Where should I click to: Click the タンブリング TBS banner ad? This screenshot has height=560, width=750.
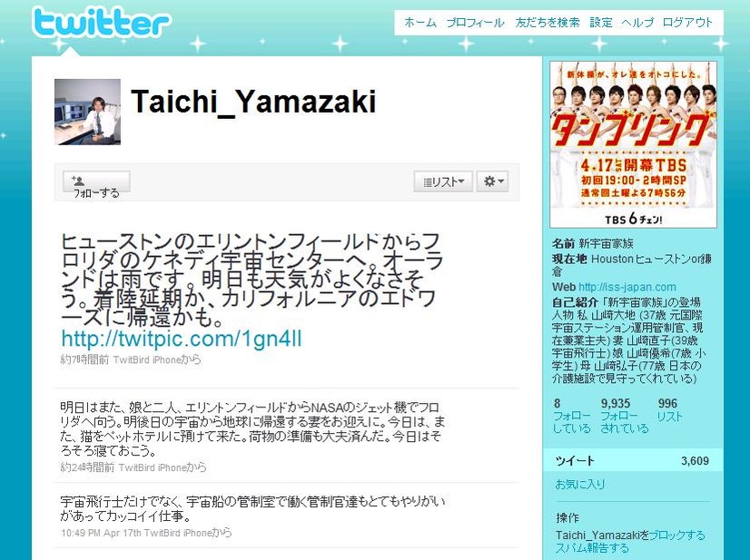(633, 144)
